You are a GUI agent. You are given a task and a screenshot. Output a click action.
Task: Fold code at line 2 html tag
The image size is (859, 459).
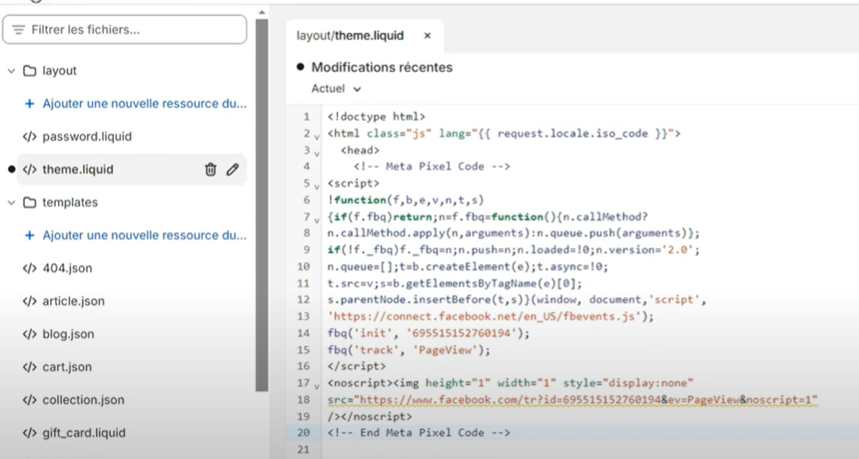point(317,135)
